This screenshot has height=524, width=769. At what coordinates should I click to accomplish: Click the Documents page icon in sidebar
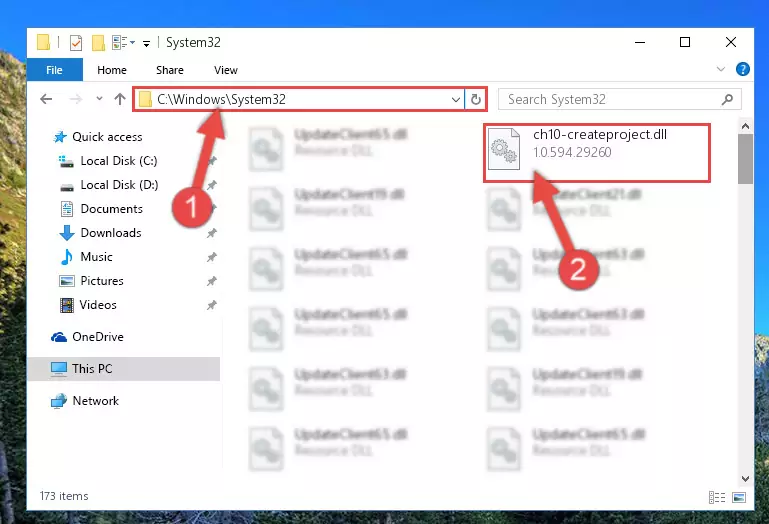67,209
